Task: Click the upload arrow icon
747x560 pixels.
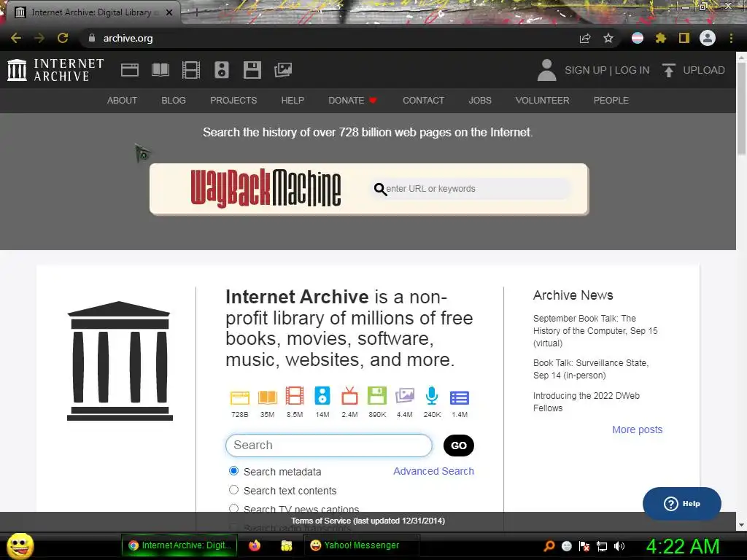Action: coord(668,70)
